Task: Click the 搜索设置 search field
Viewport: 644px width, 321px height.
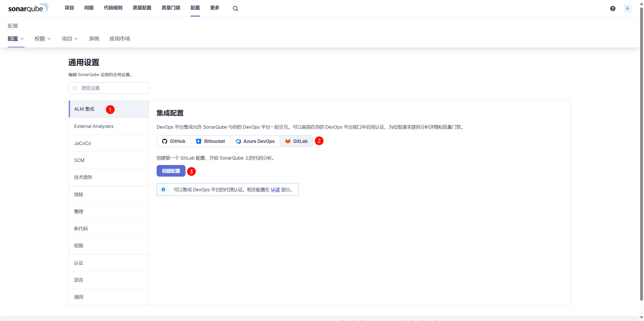Action: coord(109,88)
